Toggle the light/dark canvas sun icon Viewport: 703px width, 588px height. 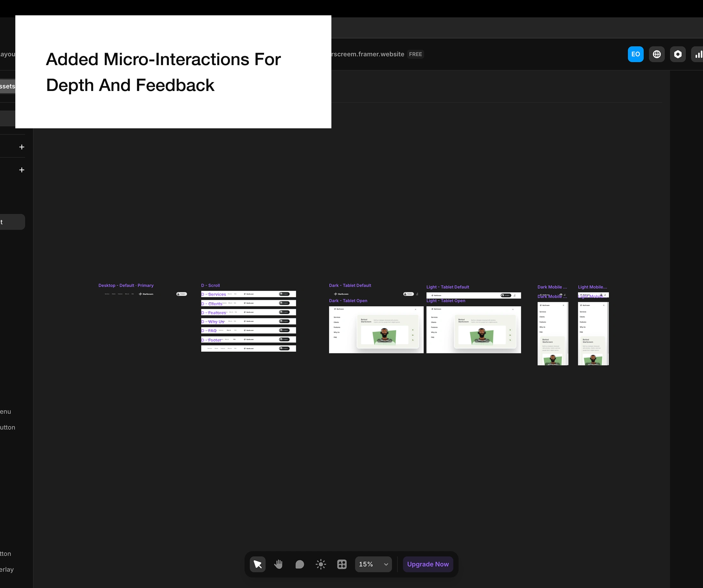click(321, 564)
